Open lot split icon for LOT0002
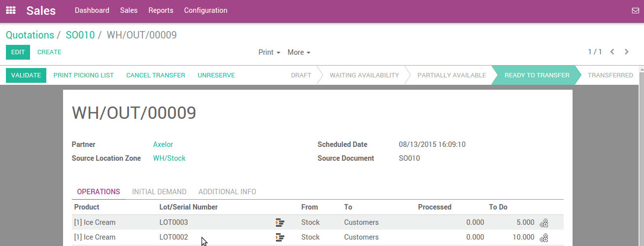This screenshot has width=644, height=246. (280, 237)
